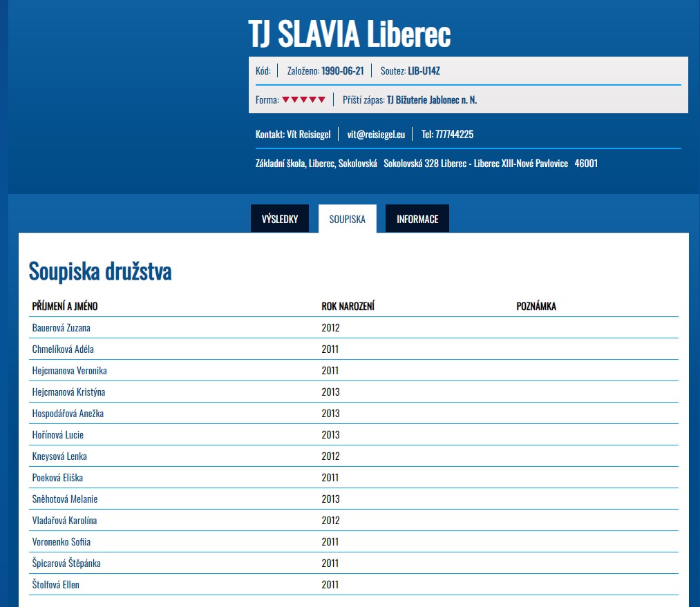
Task: Click the TJ SLAVIA Liberec heading
Action: tap(349, 33)
